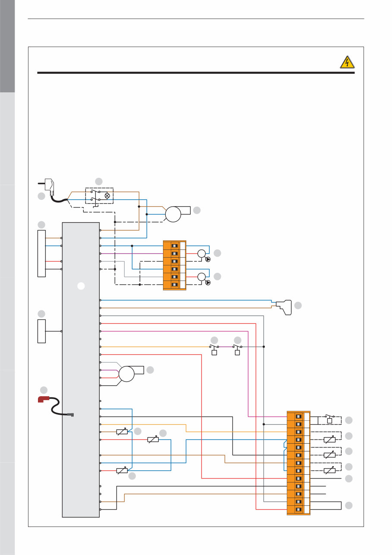Screen dimensions: 392x555
Task: Click the indicator lamp inside the switch box
Action: point(107,196)
